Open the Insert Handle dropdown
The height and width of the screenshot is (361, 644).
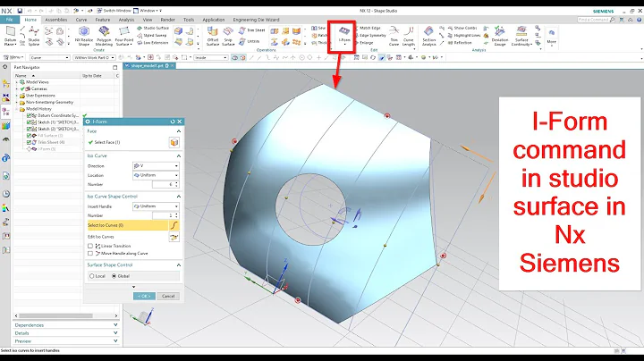tap(156, 206)
